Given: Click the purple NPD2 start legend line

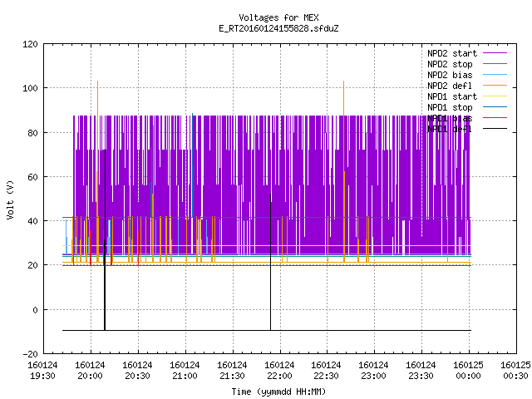Looking at the screenshot, I should 495,53.
